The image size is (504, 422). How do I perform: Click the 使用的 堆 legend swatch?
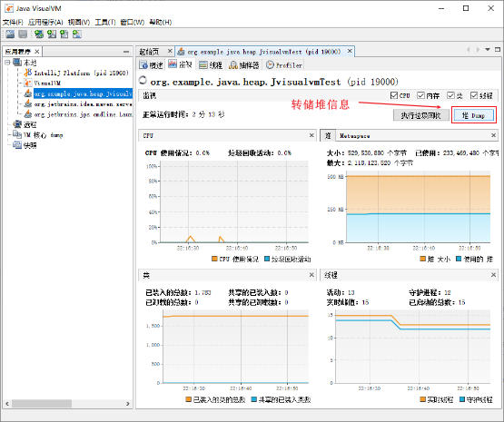pyautogui.click(x=459, y=259)
